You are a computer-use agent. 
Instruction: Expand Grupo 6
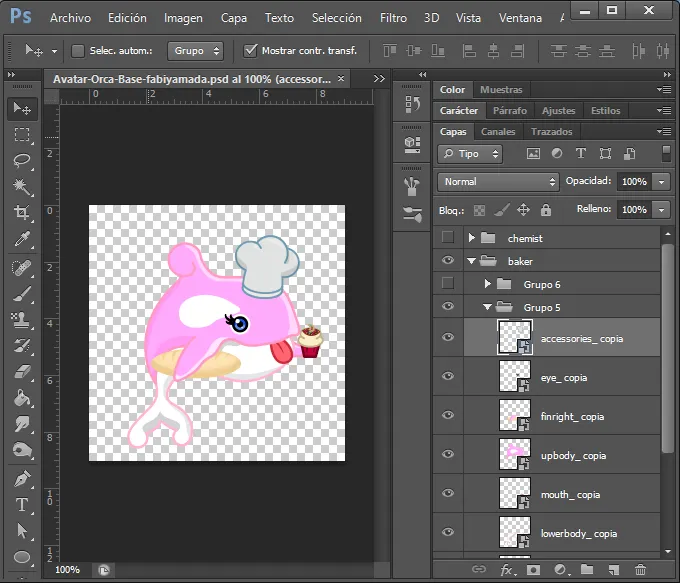[487, 284]
